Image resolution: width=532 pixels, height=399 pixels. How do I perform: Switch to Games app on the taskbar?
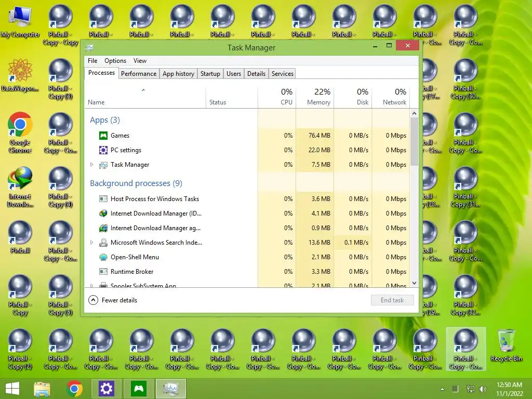pos(138,389)
